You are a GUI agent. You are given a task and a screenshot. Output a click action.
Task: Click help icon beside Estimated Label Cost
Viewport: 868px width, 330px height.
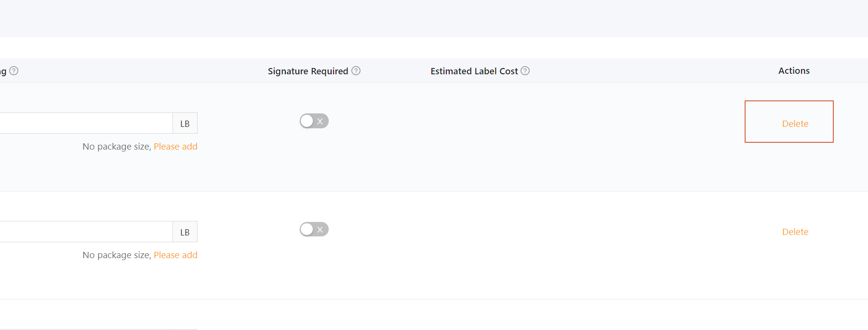pyautogui.click(x=525, y=71)
